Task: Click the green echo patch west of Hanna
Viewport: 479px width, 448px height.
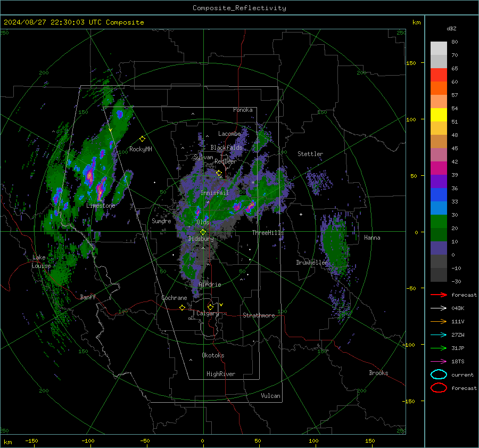Action: click(x=335, y=246)
